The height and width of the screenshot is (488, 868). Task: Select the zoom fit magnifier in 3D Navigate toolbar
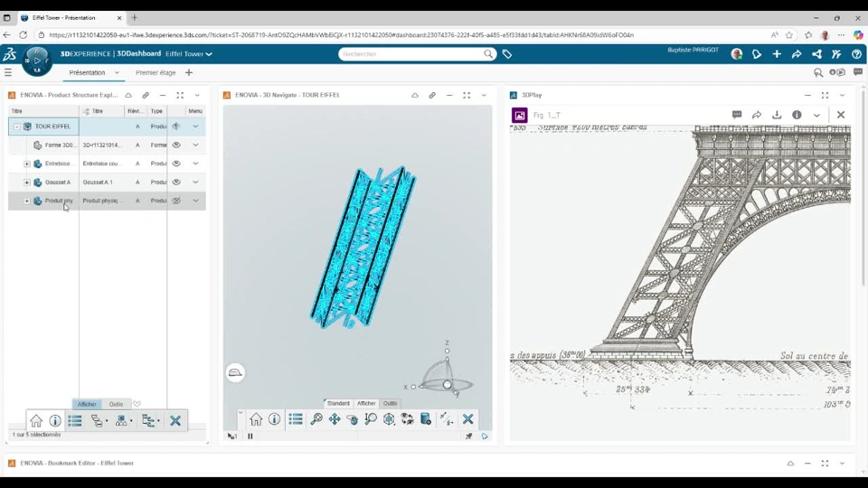[316, 419]
